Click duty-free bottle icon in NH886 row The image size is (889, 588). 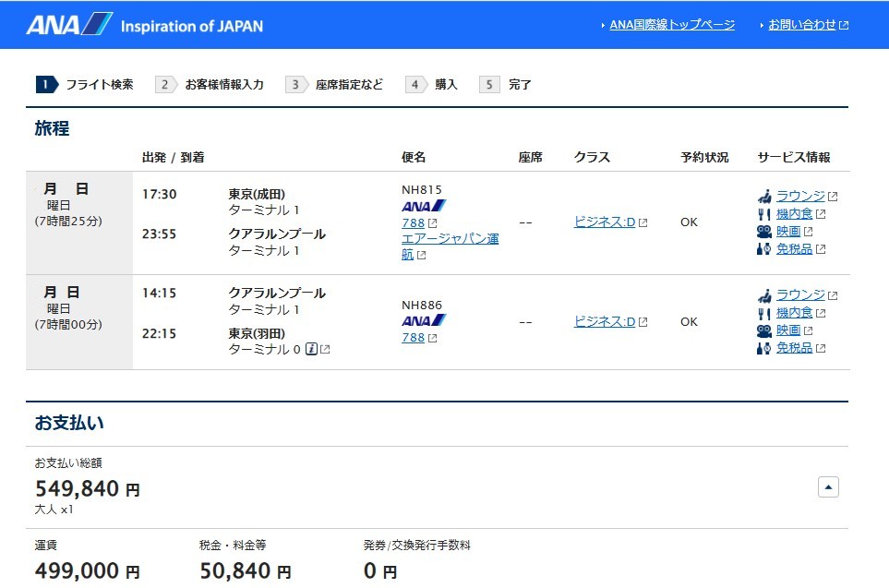coord(764,348)
